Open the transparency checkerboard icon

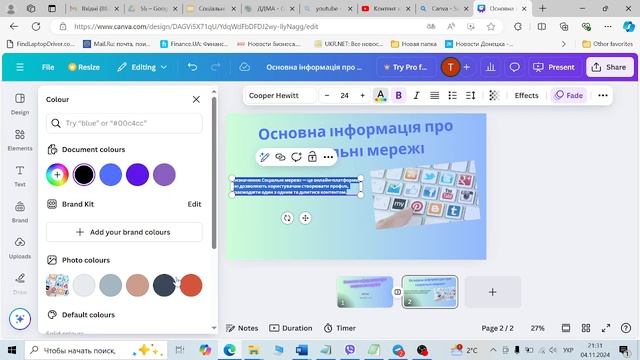(x=494, y=96)
